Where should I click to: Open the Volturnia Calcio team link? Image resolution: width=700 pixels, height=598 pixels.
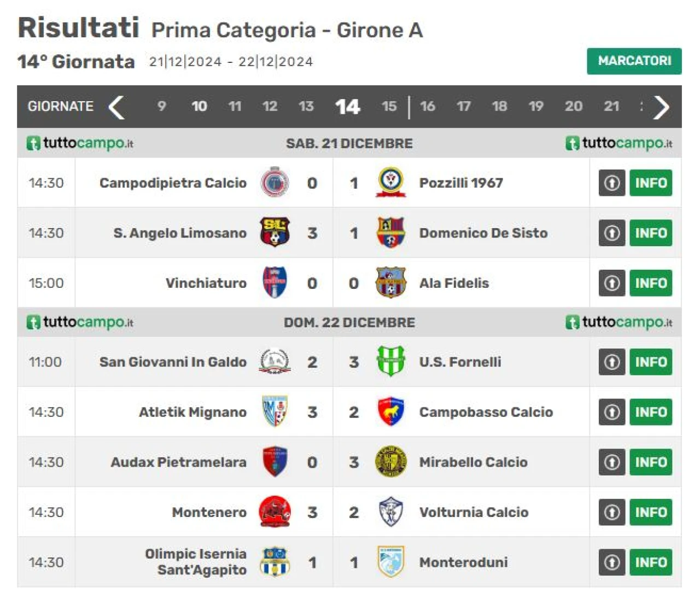click(x=474, y=512)
